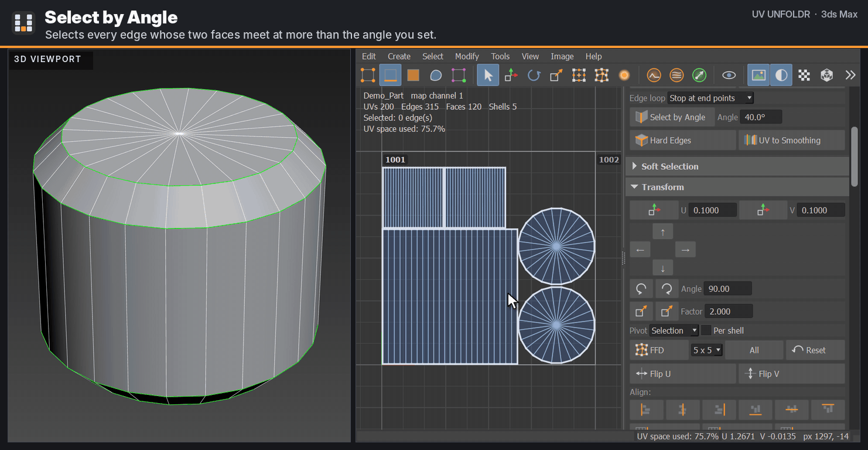Screen dimensions: 868x450
Task: Click the right panel vertical scrollbar
Action: pyautogui.click(x=855, y=157)
